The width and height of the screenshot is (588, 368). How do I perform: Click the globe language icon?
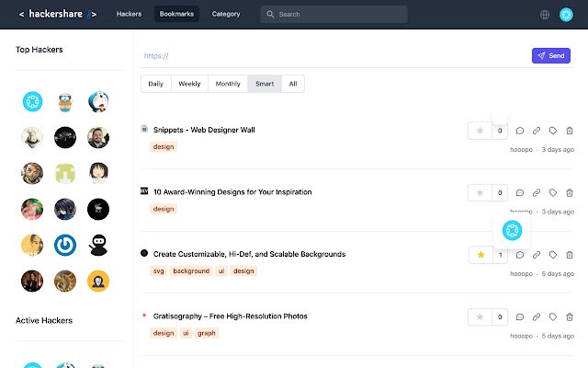545,15
